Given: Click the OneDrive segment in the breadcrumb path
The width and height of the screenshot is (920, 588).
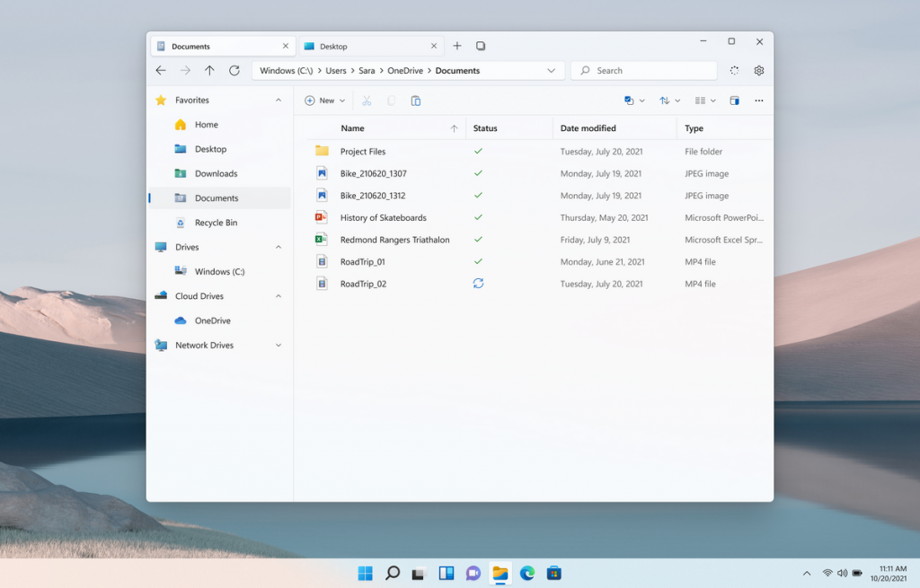Looking at the screenshot, I should pyautogui.click(x=404, y=71).
